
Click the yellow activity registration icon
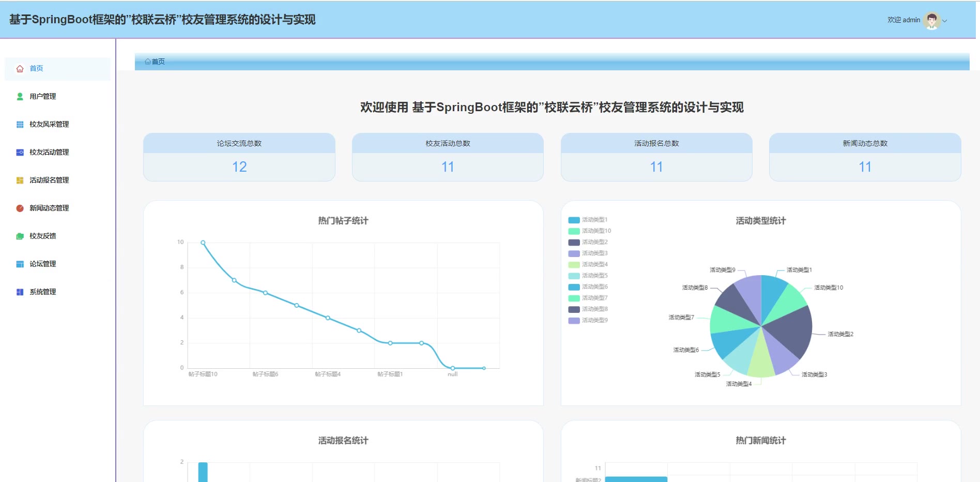20,180
